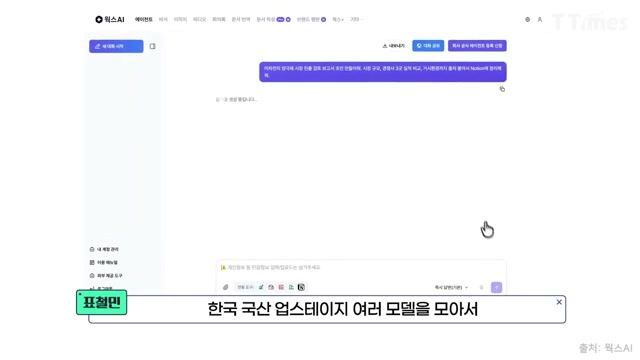Screen dimensions: 640x360
Task: Open the 에이전트 tab
Action: pyautogui.click(x=144, y=19)
